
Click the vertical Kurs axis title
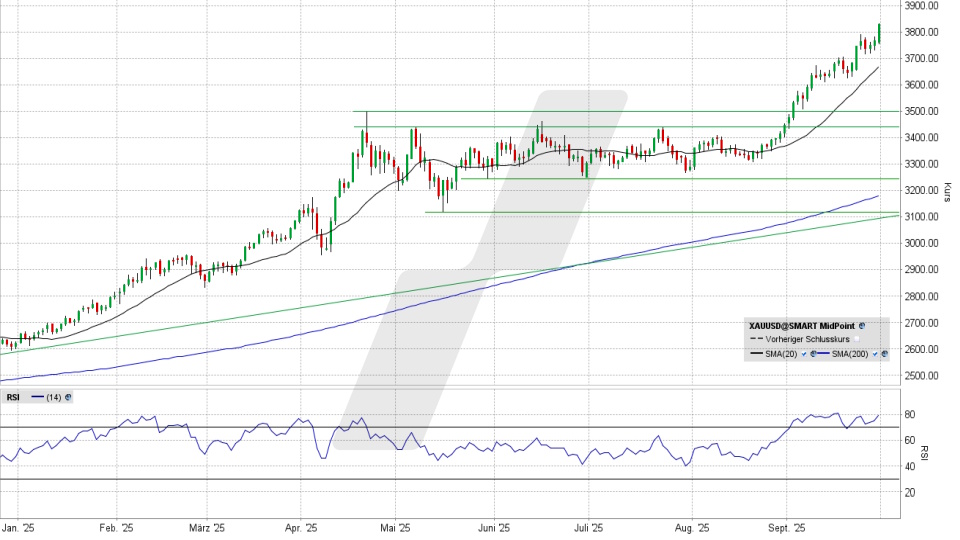click(x=946, y=190)
